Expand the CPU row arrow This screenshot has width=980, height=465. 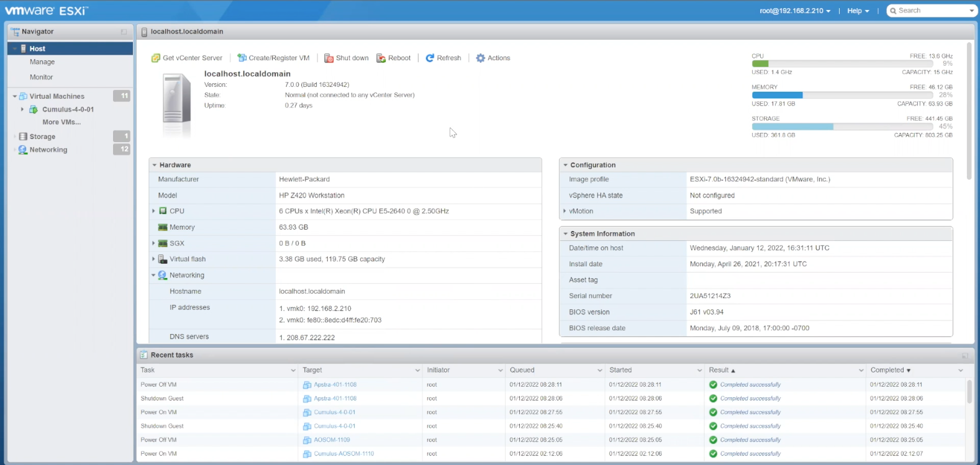[153, 211]
